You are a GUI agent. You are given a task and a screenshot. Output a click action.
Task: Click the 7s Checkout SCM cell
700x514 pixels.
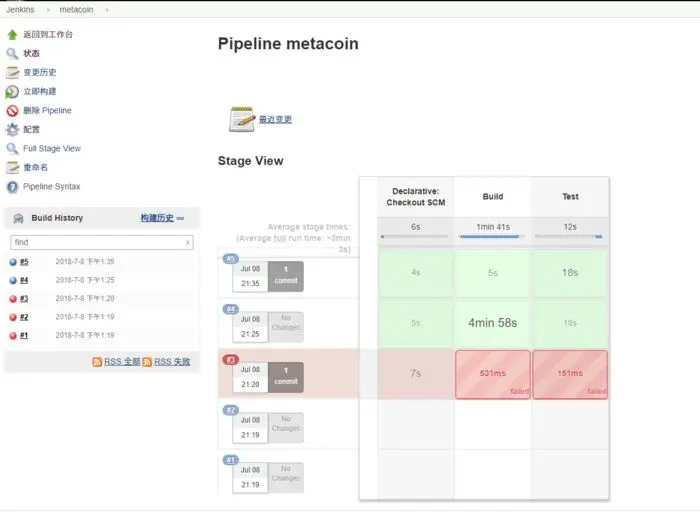[x=416, y=374]
